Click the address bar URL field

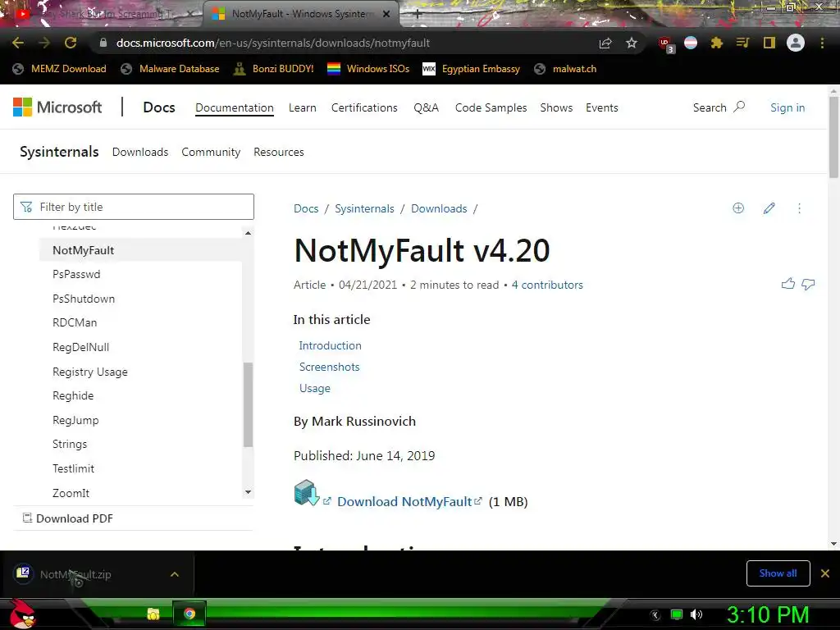click(343, 43)
